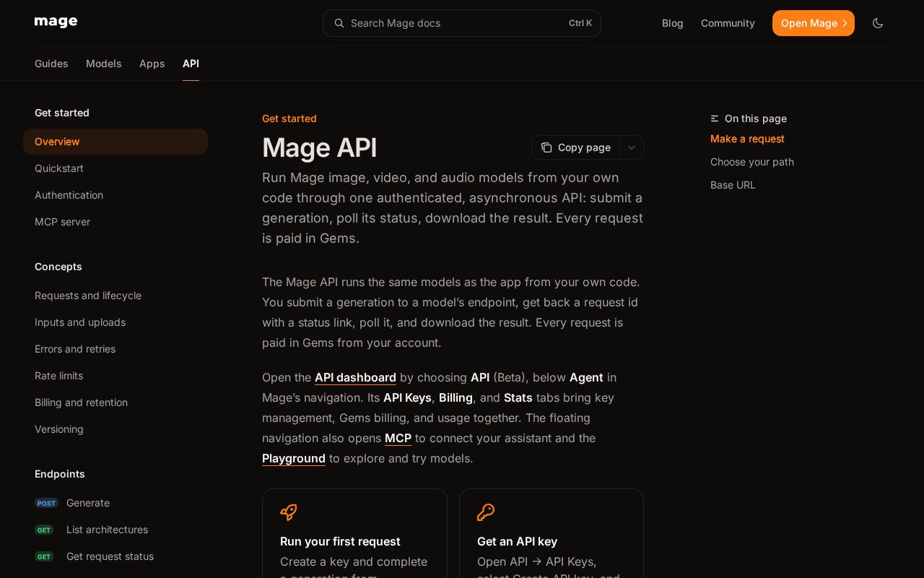Click the GET badge beside List architectures
Viewport: 924px width, 578px height.
click(44, 530)
